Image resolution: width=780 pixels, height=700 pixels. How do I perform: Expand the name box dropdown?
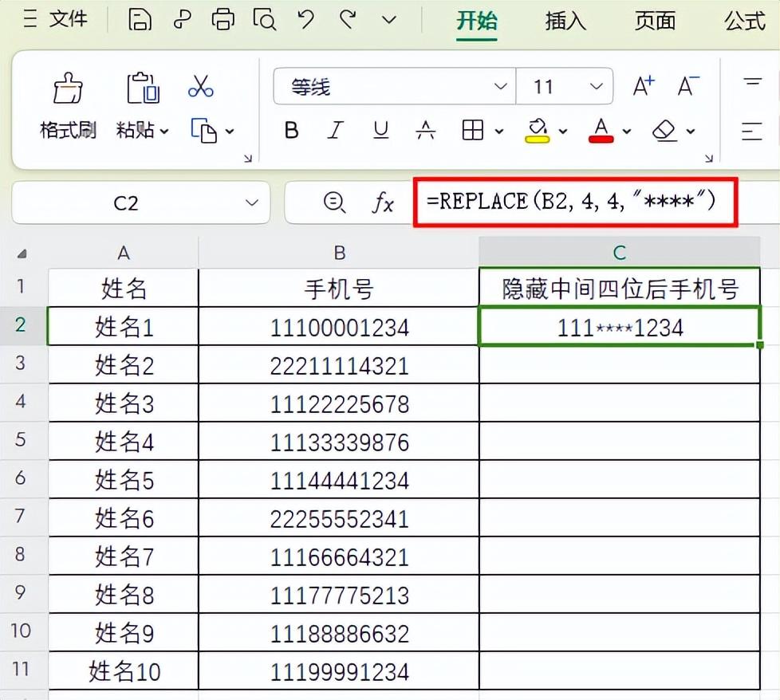[252, 203]
